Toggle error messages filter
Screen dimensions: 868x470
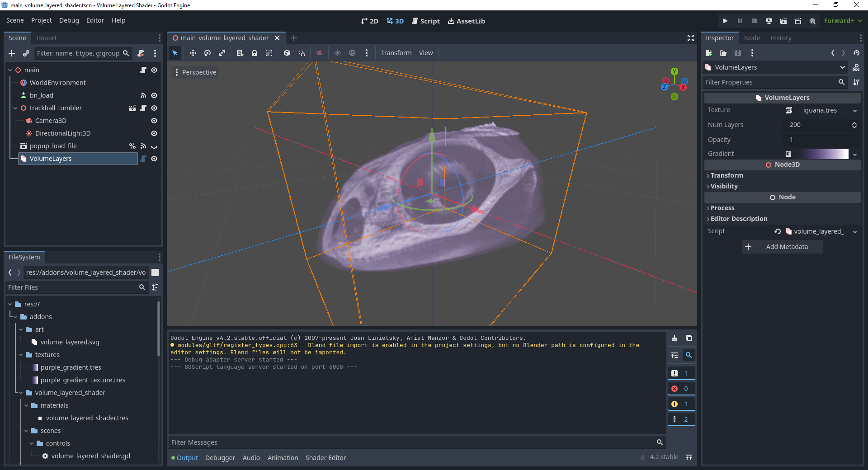[681, 389]
